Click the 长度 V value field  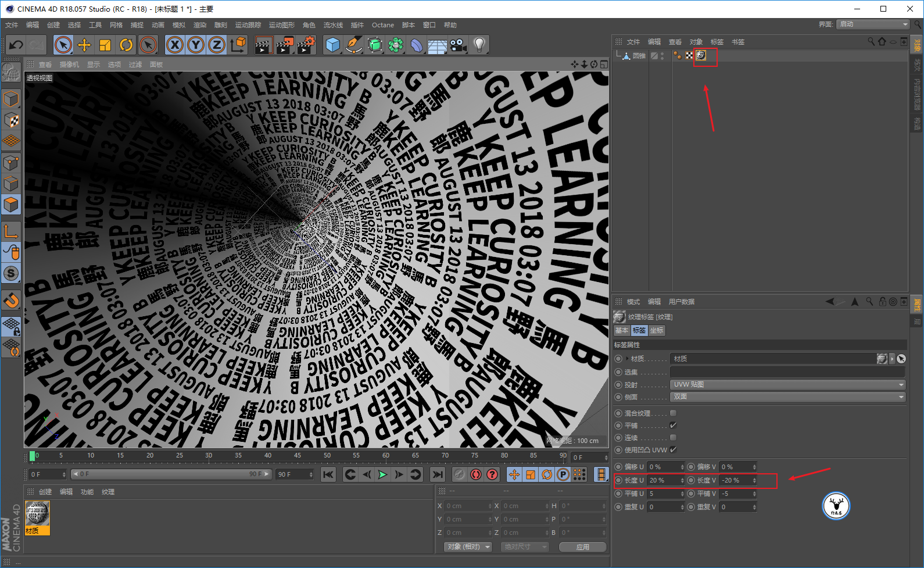(x=736, y=480)
